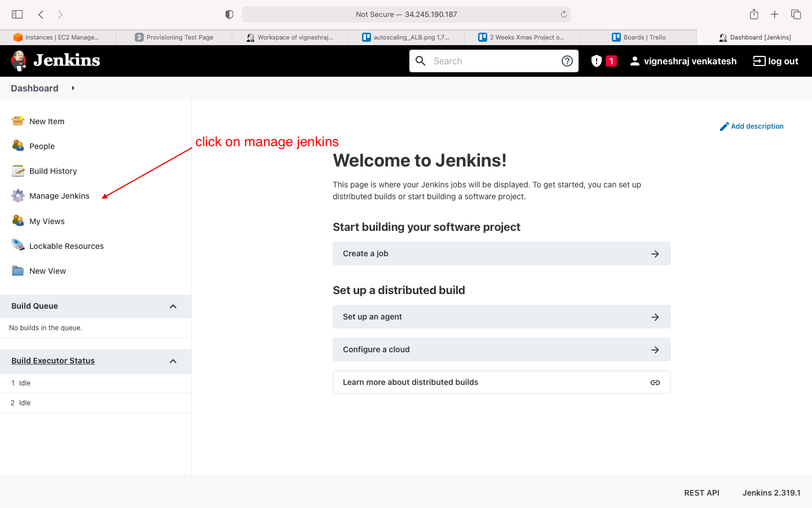812x508 pixels.
Task: Click the red notification badge showing 1
Action: pos(611,61)
